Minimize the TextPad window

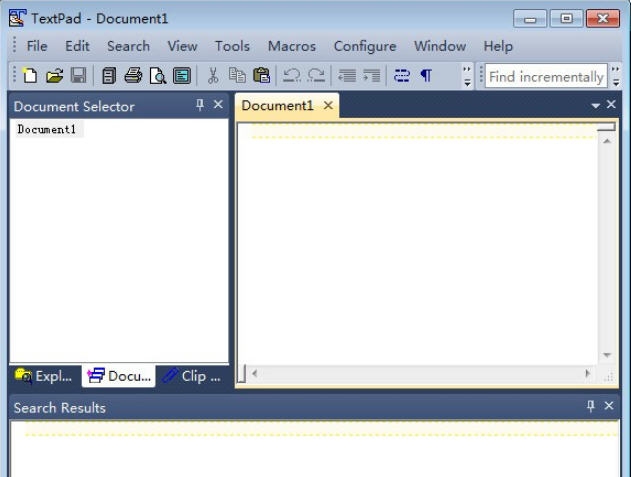[530, 19]
